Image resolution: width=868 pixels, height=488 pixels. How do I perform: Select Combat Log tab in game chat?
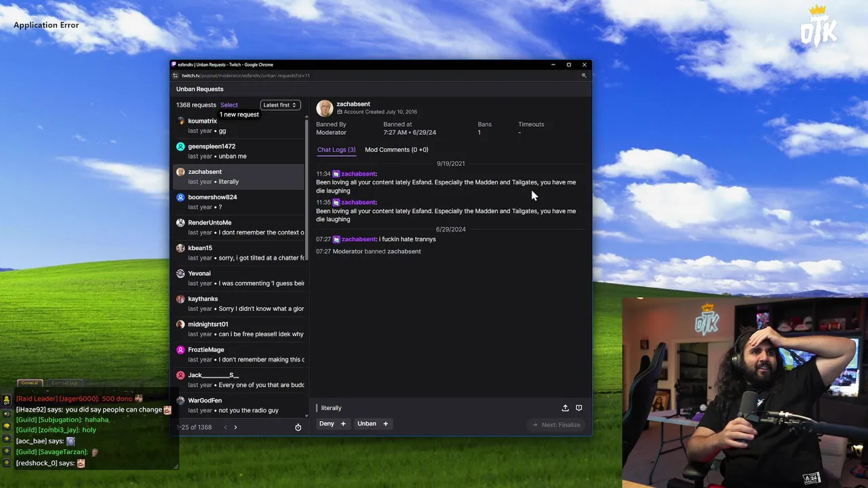pyautogui.click(x=64, y=383)
